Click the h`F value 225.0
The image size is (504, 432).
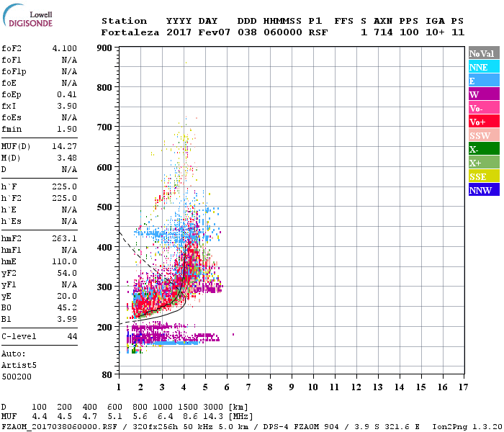pyautogui.click(x=65, y=186)
